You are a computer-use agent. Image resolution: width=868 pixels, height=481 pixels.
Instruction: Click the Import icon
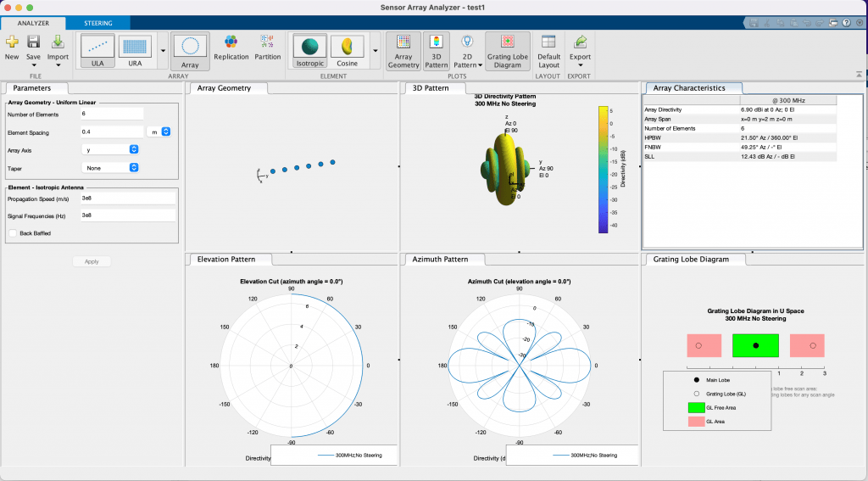pos(58,42)
